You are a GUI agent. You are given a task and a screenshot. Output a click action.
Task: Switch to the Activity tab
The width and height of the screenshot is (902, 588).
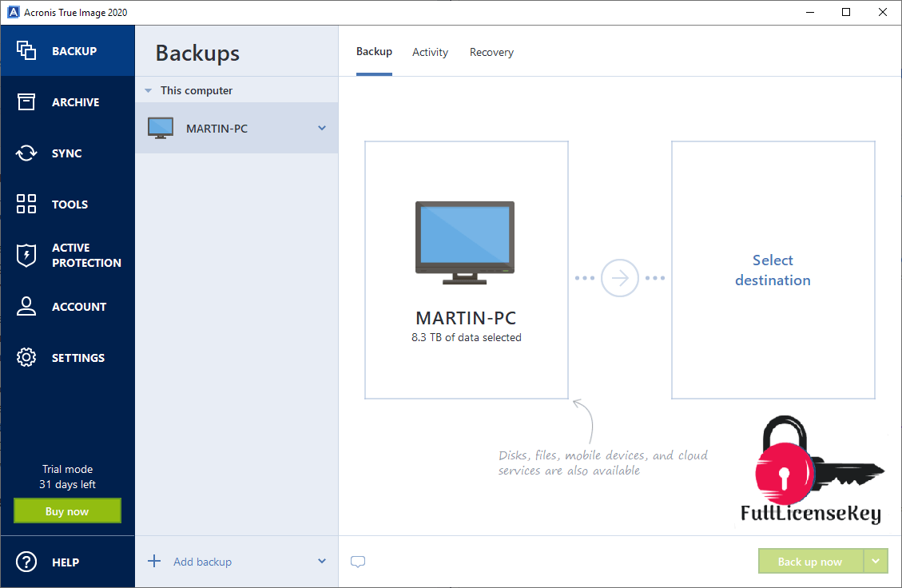431,53
